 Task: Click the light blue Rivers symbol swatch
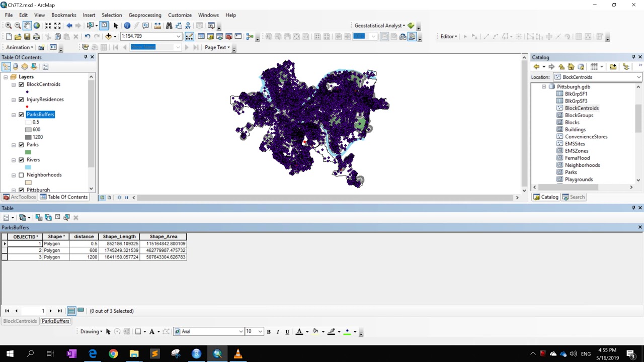click(x=28, y=167)
